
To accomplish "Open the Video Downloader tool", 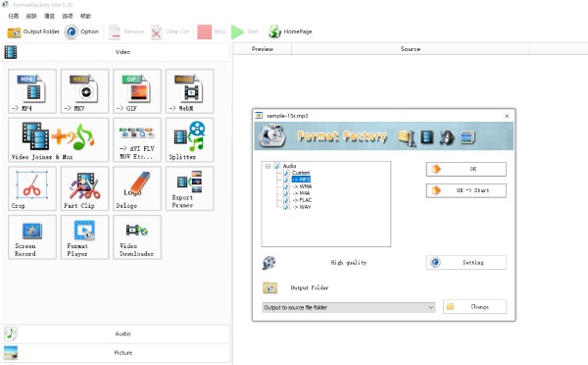I will coord(137,237).
